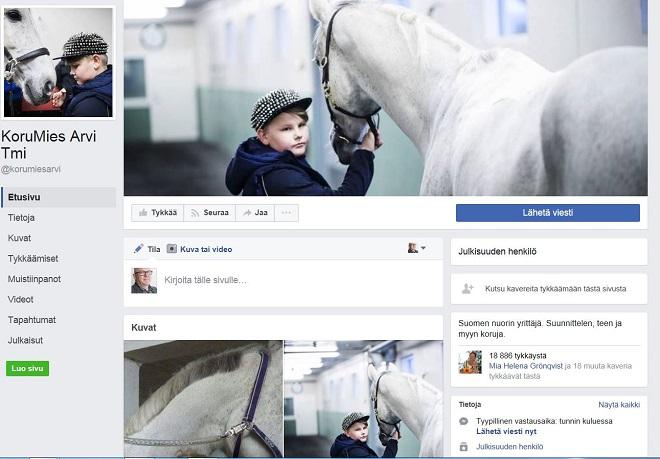The width and height of the screenshot is (660, 459).
Task: Open the post-as profile selector dropdown
Action: [416, 248]
